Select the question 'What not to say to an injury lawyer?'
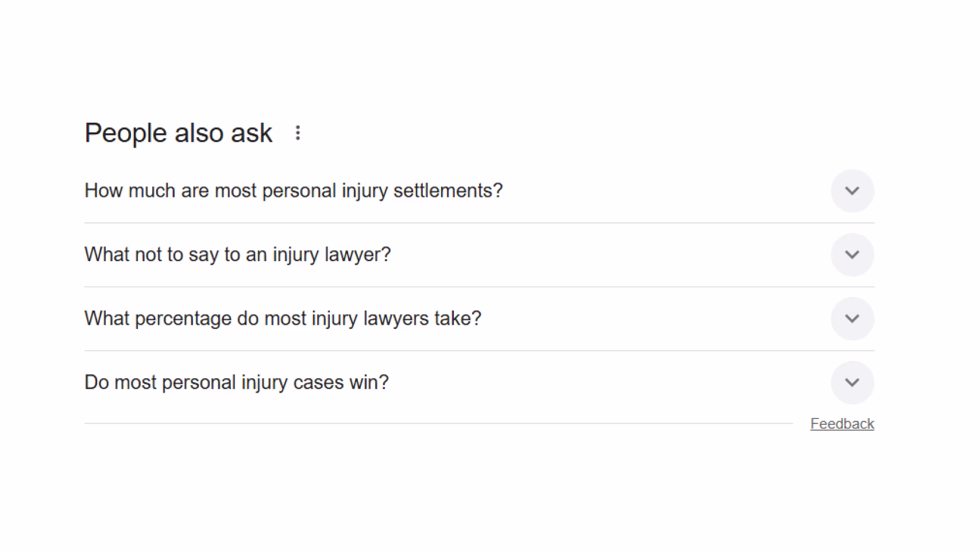 click(237, 254)
